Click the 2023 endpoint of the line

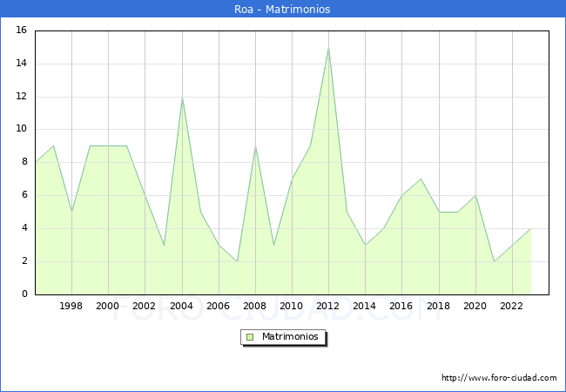(530, 229)
